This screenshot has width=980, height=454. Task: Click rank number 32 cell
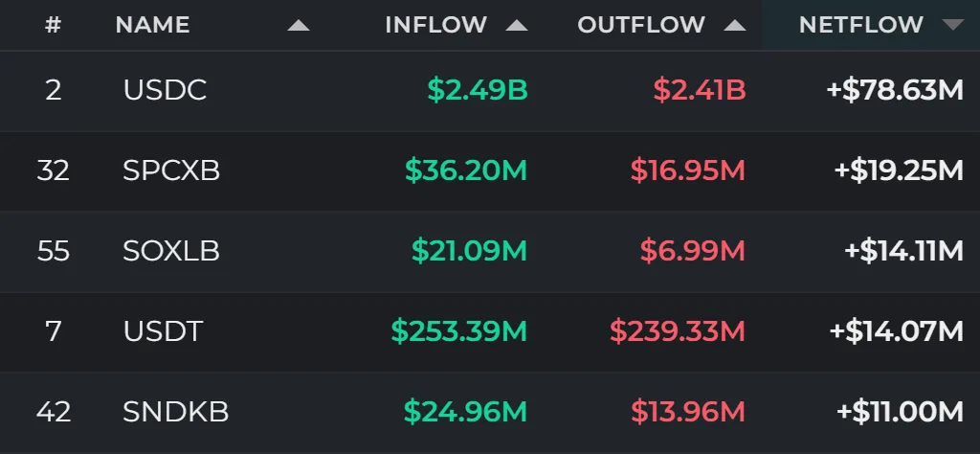pos(54,170)
